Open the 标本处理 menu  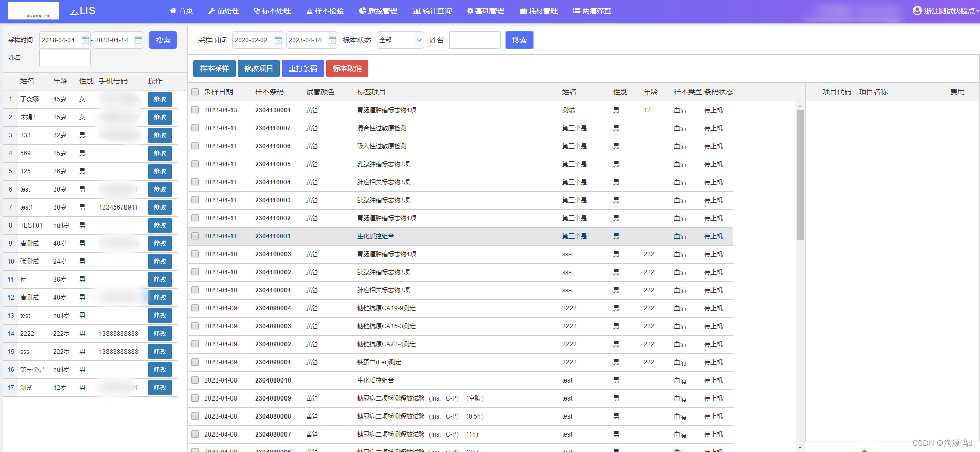(272, 11)
